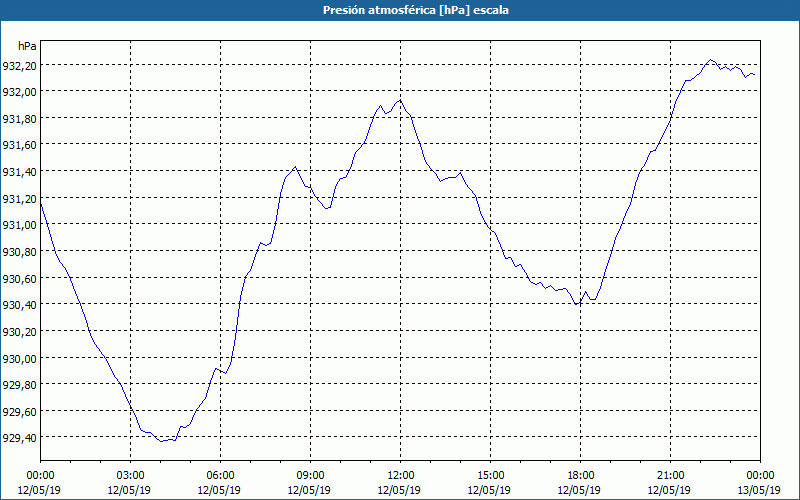Image resolution: width=800 pixels, height=500 pixels.
Task: Click the pressure curve peak at 12:00
Action: click(401, 100)
